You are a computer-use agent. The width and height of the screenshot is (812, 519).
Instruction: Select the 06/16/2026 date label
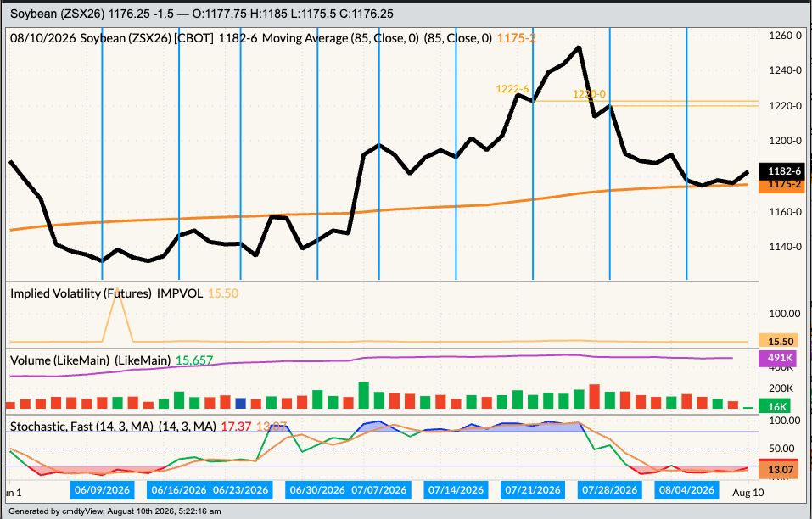coord(179,489)
